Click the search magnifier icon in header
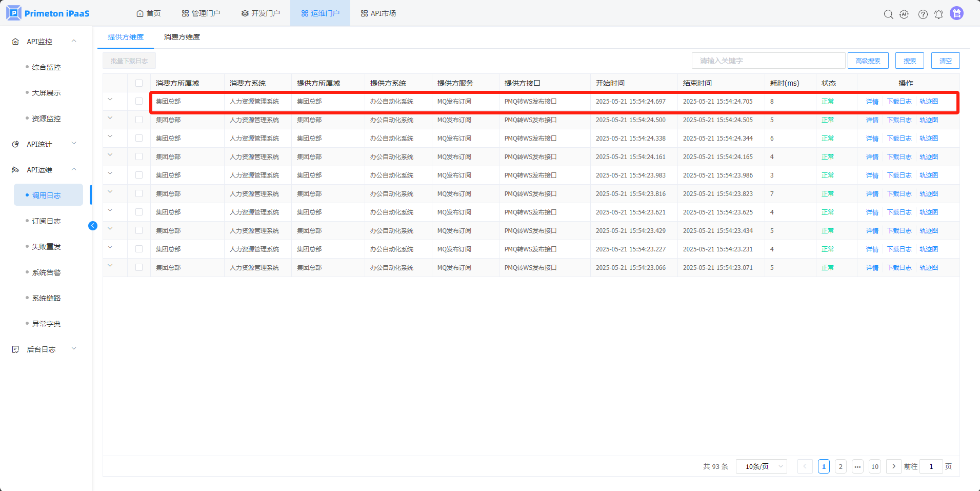The image size is (980, 491). point(888,14)
